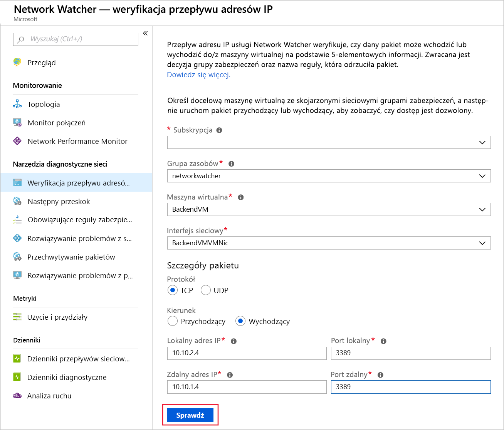Click the Rozwiązywanie problemów z p... icon

click(x=17, y=275)
